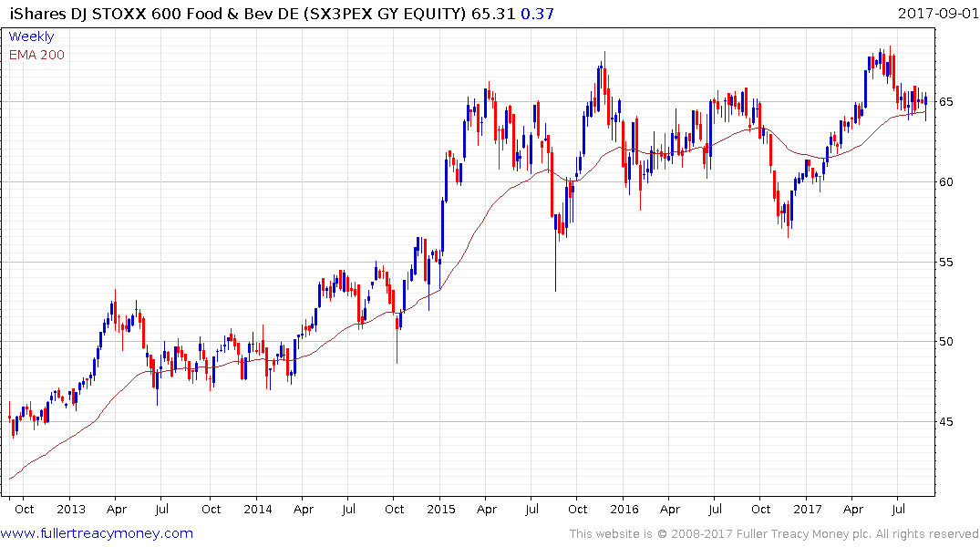Click the 'EMA 200' legend label
Viewport: 980px width, 547px height.
pyautogui.click(x=36, y=55)
